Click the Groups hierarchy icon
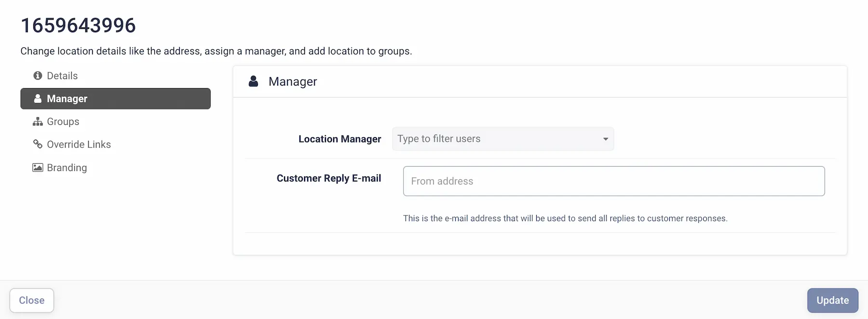868x319 pixels. coord(38,121)
